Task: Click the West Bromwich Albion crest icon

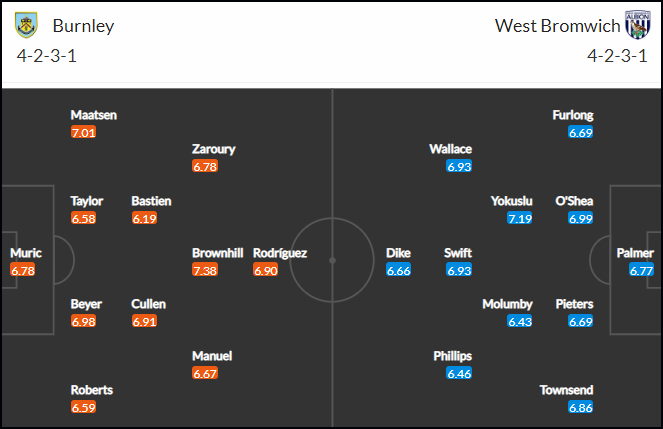Action: coord(638,25)
